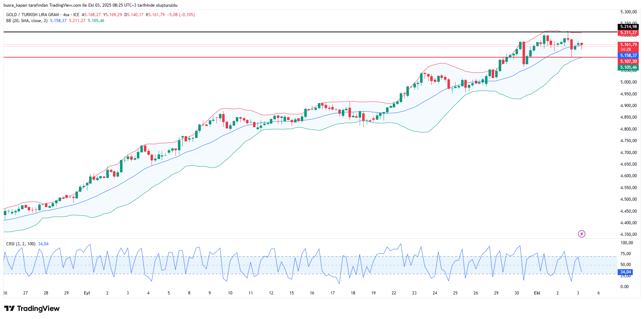Click the green 5.105,46 label on price axis

(628, 67)
